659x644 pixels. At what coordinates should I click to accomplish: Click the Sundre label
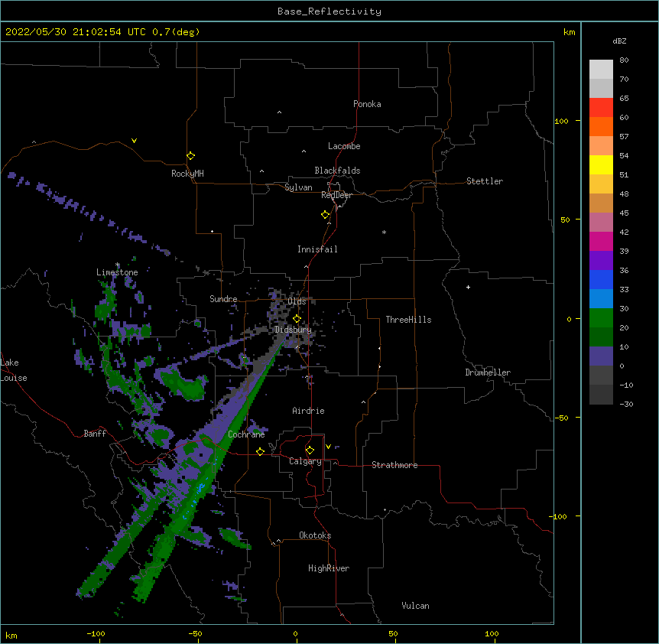pos(223,299)
